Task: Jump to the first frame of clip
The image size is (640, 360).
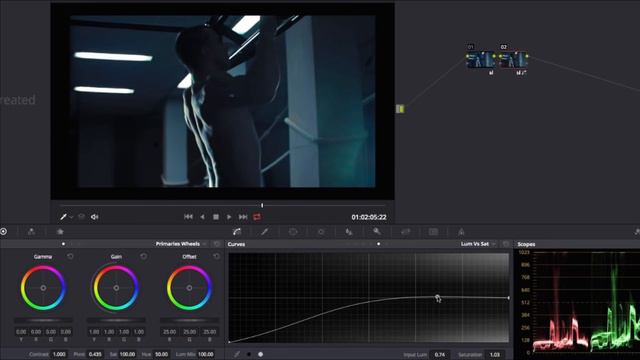Action: tap(188, 217)
